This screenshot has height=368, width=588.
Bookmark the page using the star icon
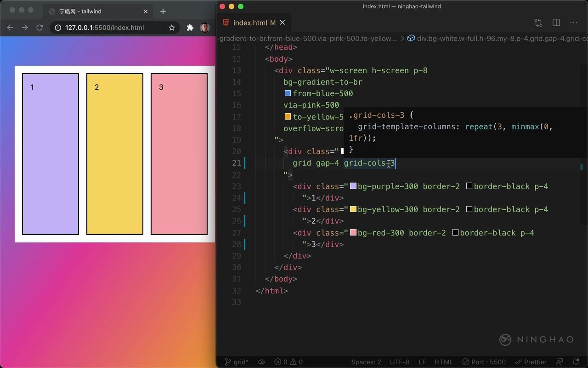(171, 28)
